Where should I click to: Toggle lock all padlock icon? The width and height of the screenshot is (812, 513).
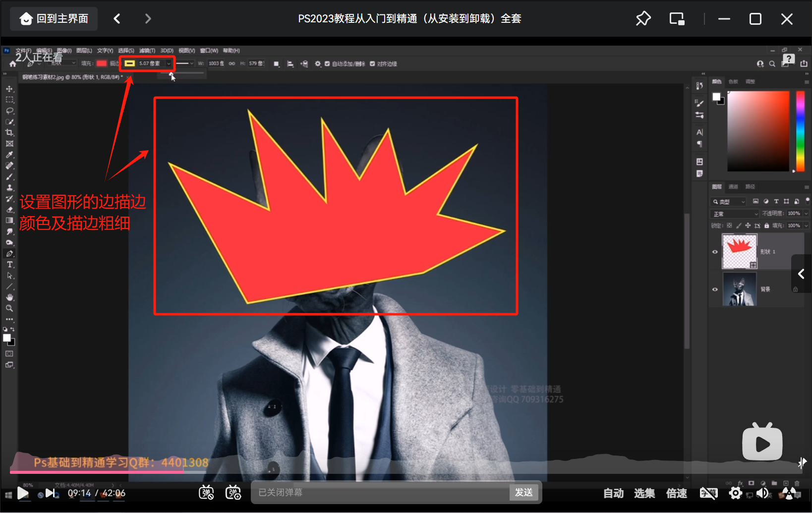[766, 226]
